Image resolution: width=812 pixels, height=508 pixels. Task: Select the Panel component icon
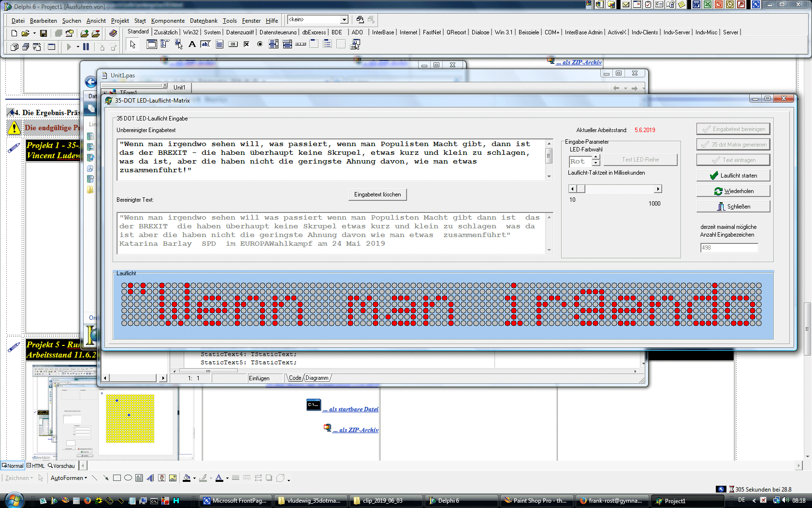coord(341,45)
